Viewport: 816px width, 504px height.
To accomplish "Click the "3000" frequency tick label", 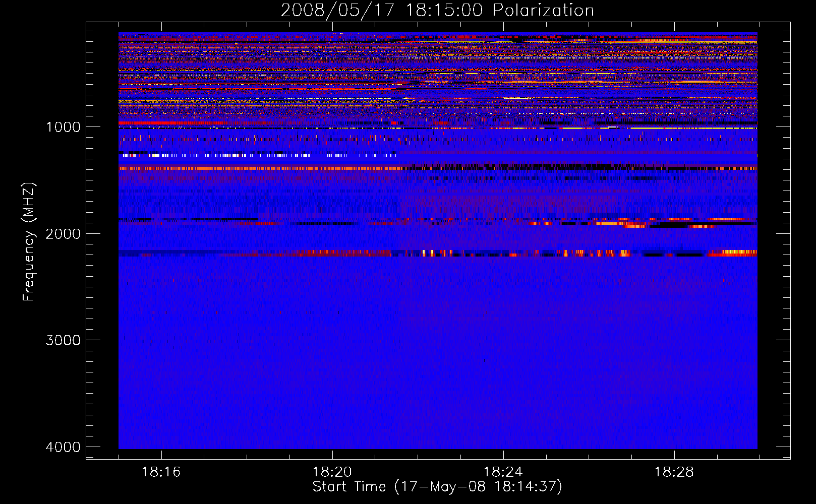I will pos(64,341).
